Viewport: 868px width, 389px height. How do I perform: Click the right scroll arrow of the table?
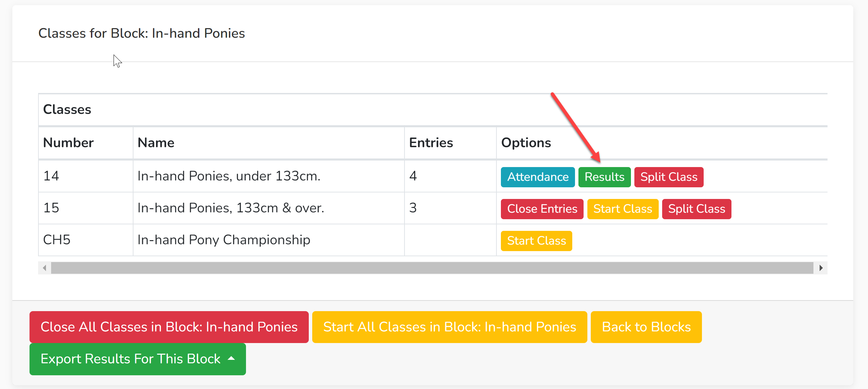pos(821,268)
